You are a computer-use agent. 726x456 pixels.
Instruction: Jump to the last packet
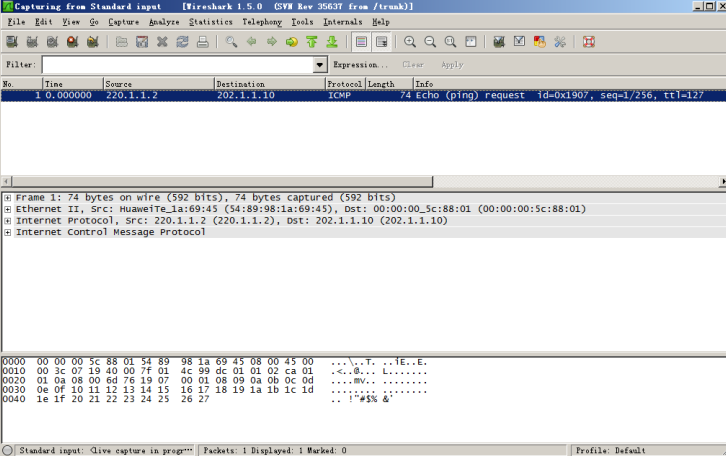[x=332, y=42]
